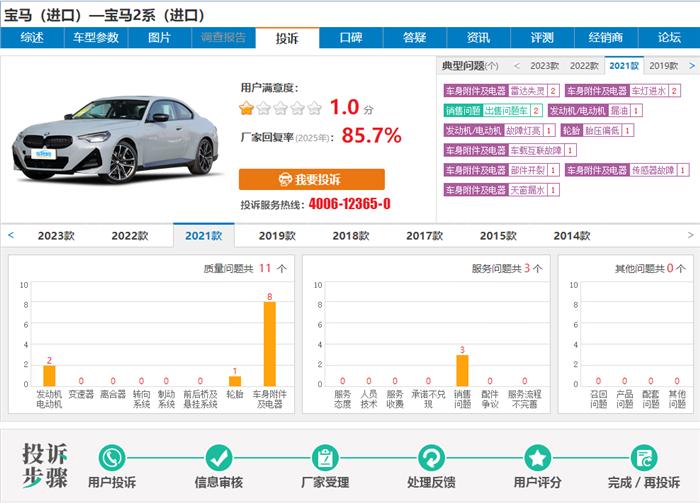
Task: Open the 传感器故障 issue tag
Action: [627, 170]
